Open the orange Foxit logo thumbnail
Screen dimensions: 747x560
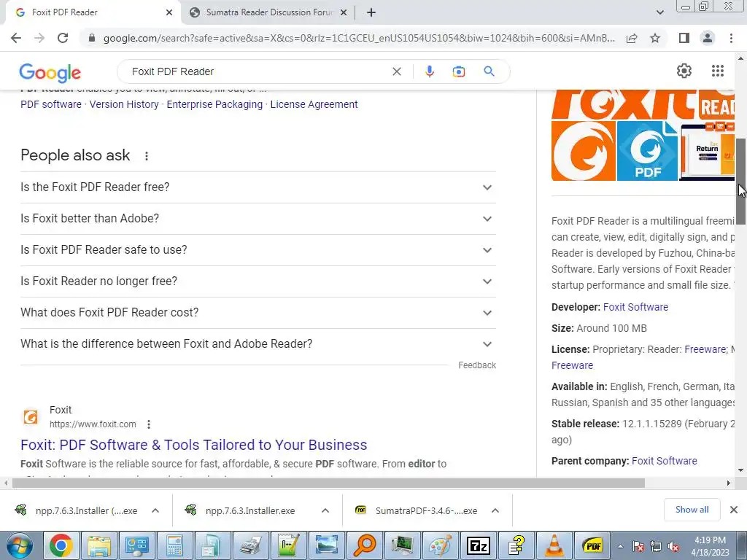click(x=583, y=151)
